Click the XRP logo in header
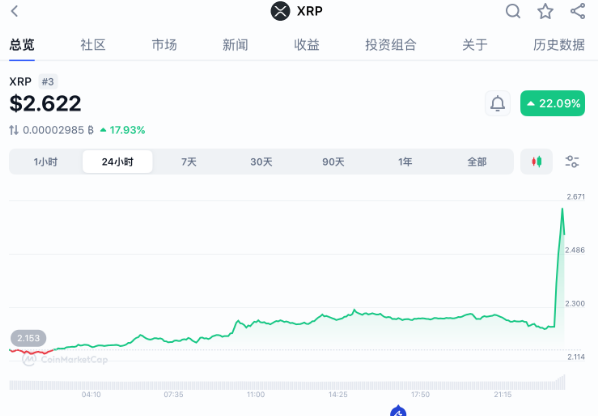 280,12
